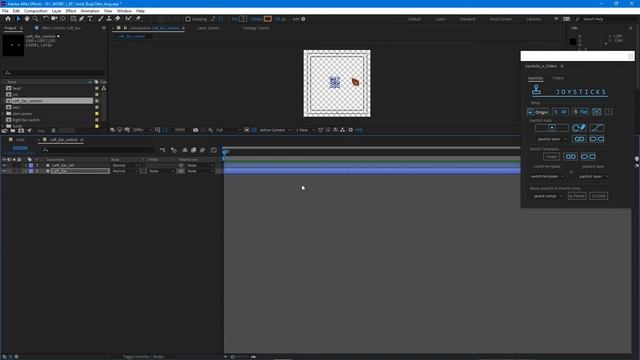Open the Composition menu

(x=36, y=11)
